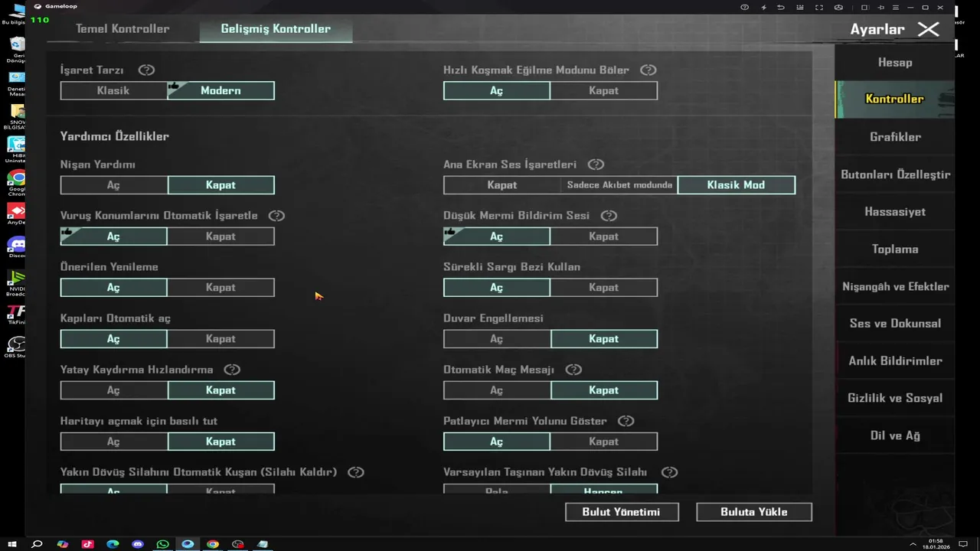Open Butonları Özelleştir section
This screenshot has height=551, width=980.
(894, 174)
